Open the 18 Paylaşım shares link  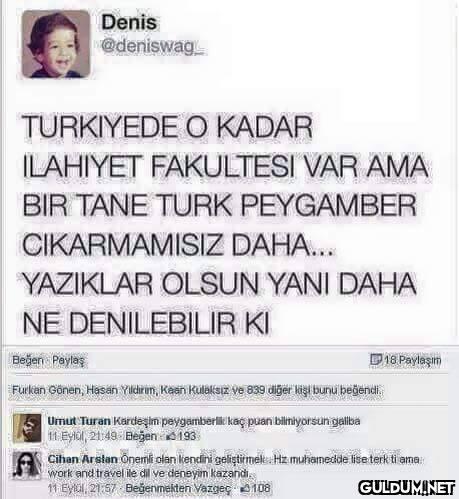(412, 360)
